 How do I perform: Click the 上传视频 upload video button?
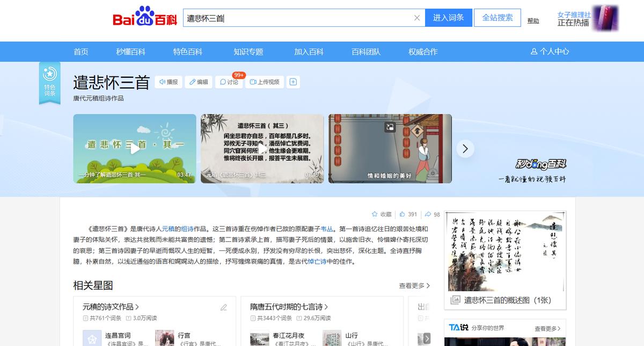click(265, 82)
